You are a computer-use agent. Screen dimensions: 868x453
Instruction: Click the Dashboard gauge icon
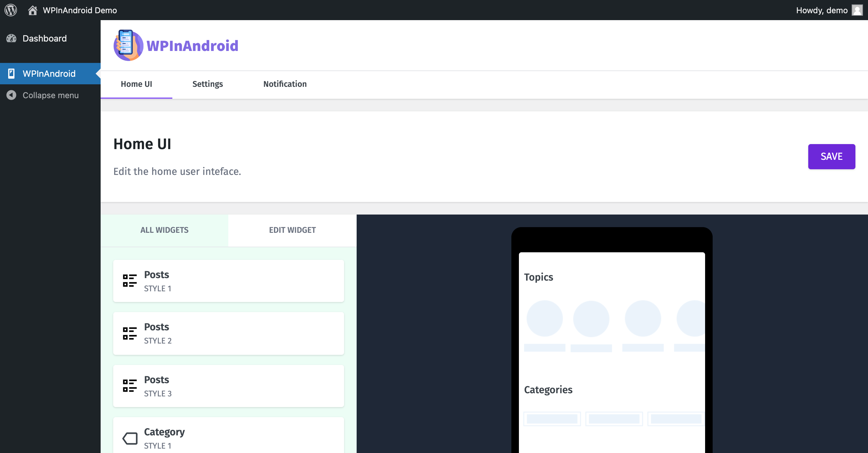(x=11, y=38)
